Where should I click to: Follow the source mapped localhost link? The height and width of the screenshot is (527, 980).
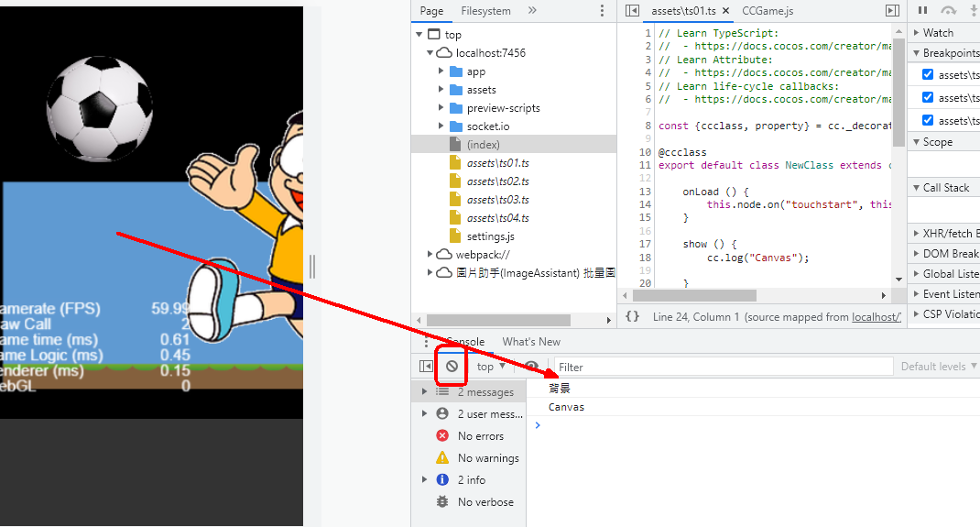click(x=877, y=317)
